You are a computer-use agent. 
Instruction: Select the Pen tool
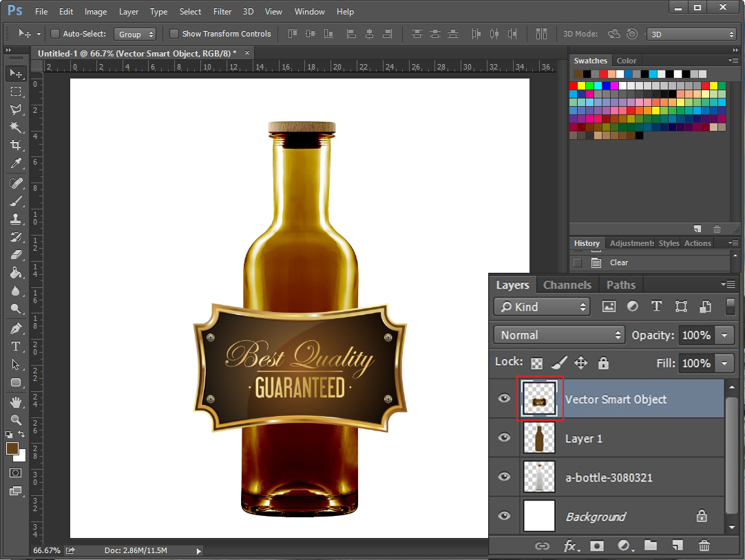coord(16,328)
